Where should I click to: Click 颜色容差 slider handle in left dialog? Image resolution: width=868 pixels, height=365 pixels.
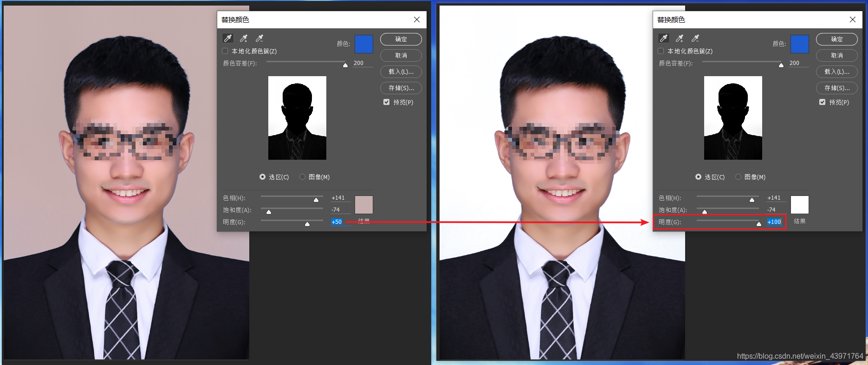click(345, 65)
